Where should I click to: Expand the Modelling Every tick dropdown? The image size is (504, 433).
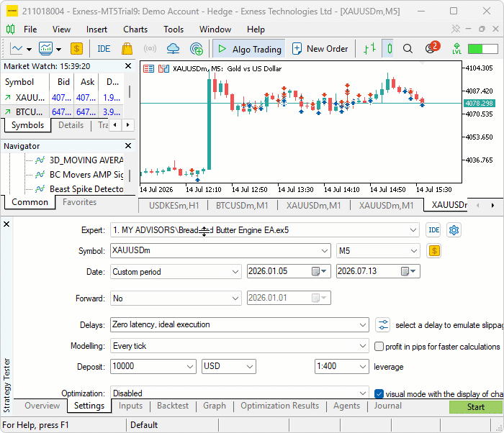pos(363,346)
